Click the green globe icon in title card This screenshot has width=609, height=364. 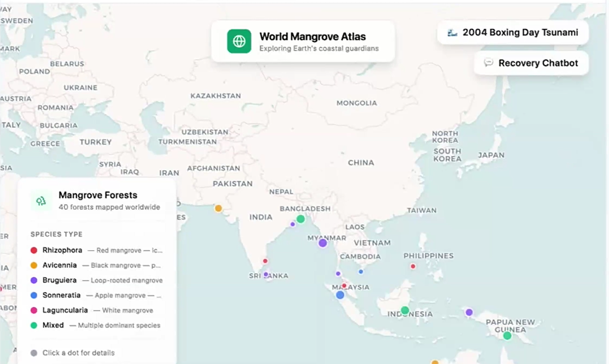tap(239, 41)
